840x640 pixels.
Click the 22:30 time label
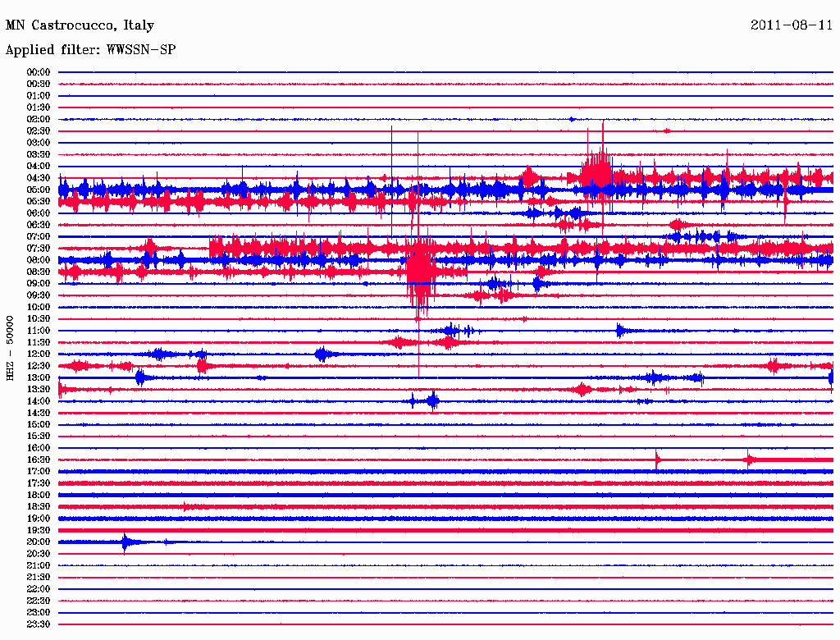39,601
